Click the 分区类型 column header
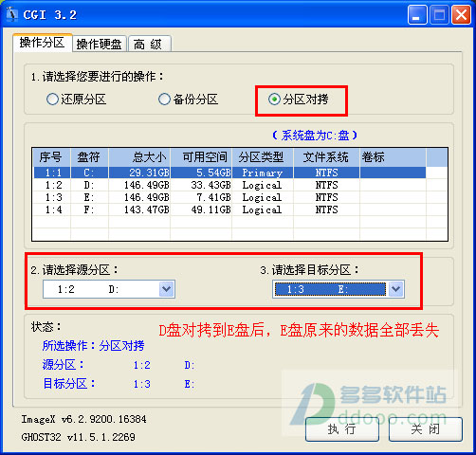Image resolution: width=476 pixels, height=455 pixels. (x=263, y=157)
